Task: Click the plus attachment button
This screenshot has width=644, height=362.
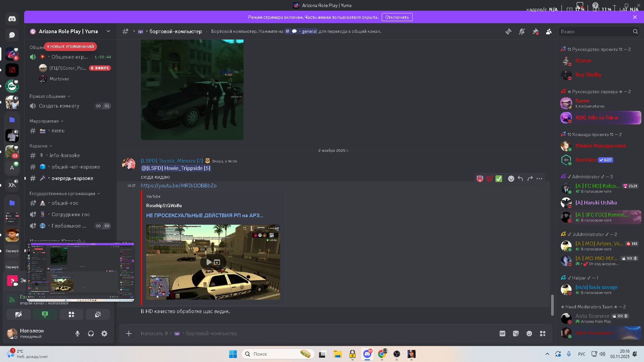Action: click(129, 334)
